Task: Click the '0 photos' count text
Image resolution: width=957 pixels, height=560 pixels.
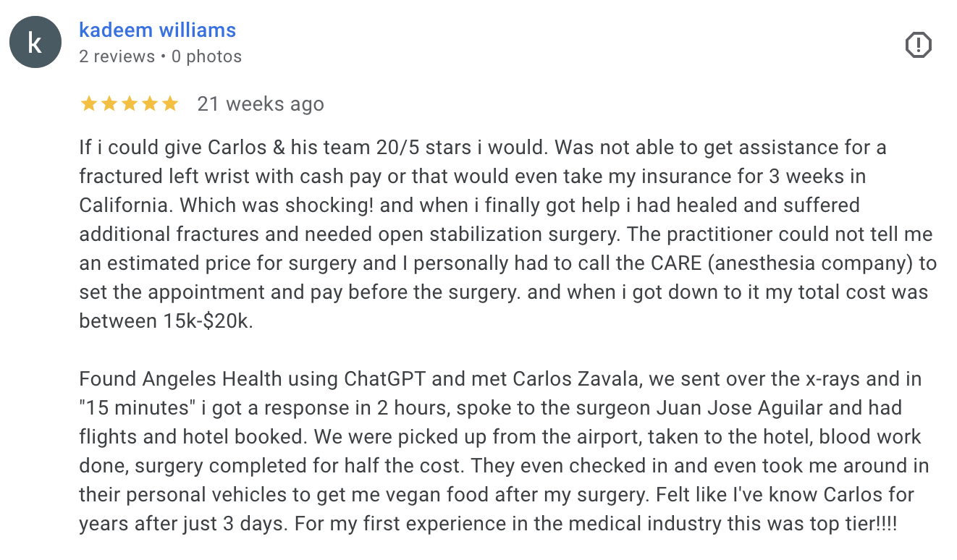Action: click(x=206, y=56)
